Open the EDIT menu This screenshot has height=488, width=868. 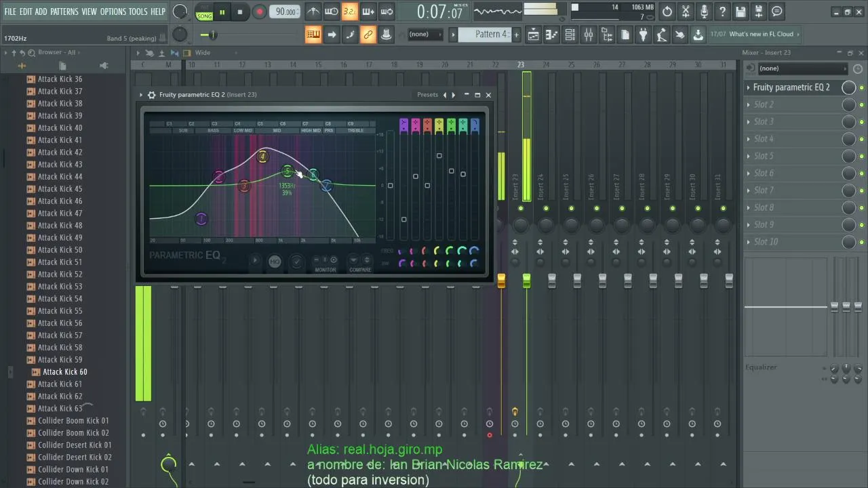[26, 12]
